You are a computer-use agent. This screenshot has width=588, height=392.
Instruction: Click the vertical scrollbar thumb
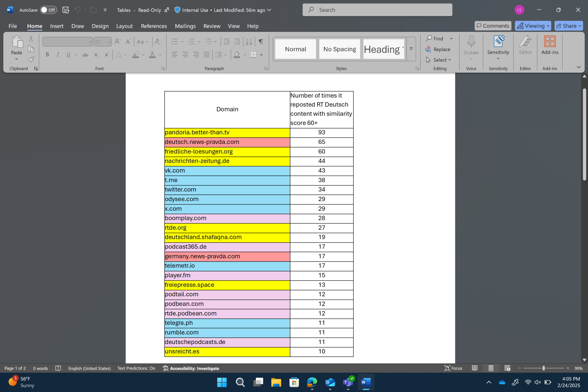pos(584,134)
